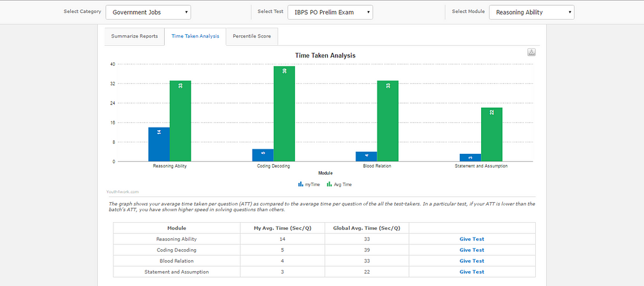644x286 pixels.
Task: Click blue myTime bar for Blood Relation
Action: [366, 157]
